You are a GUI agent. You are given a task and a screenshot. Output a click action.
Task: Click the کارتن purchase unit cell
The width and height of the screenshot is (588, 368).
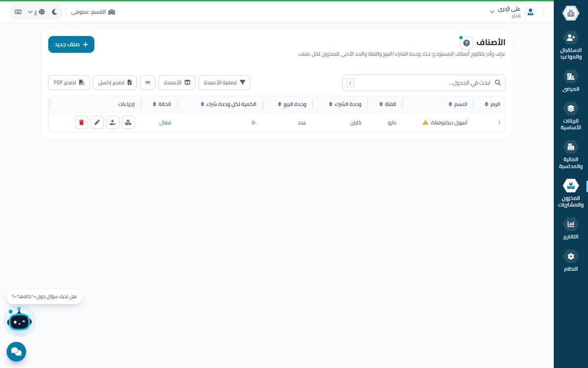click(x=356, y=123)
